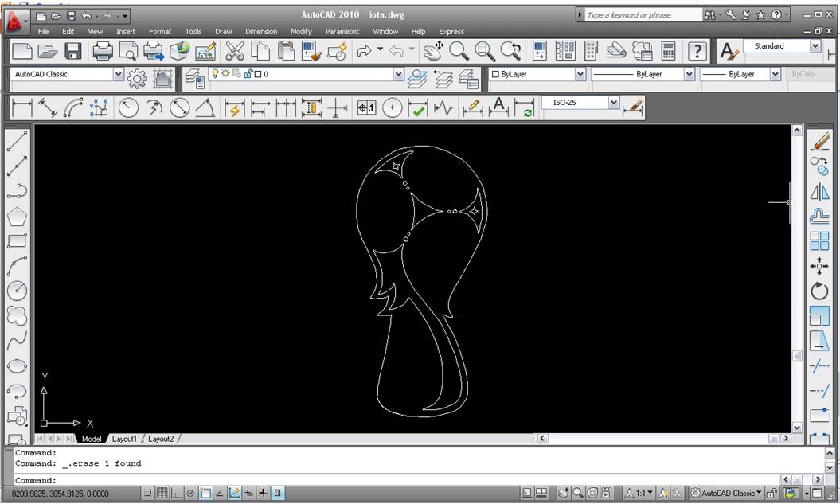Toggle Snap Mode in status bar
The width and height of the screenshot is (840, 504).
point(147,494)
